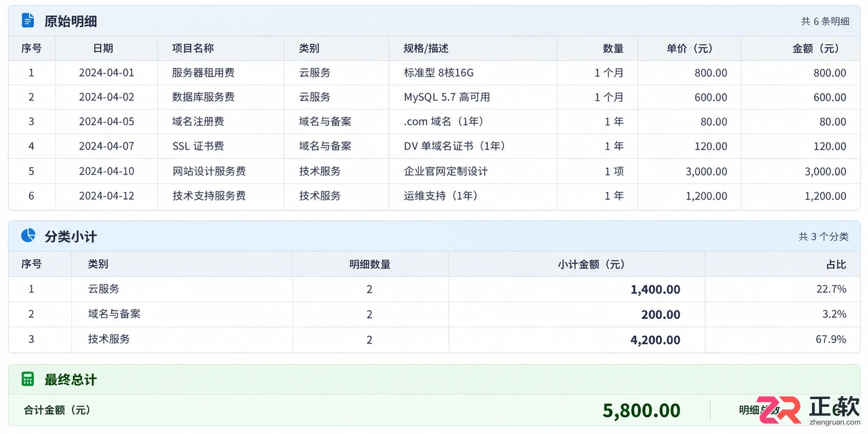Click unit price 1,200.00 in 技术支持服务费 row
868x434 pixels.
click(x=706, y=196)
